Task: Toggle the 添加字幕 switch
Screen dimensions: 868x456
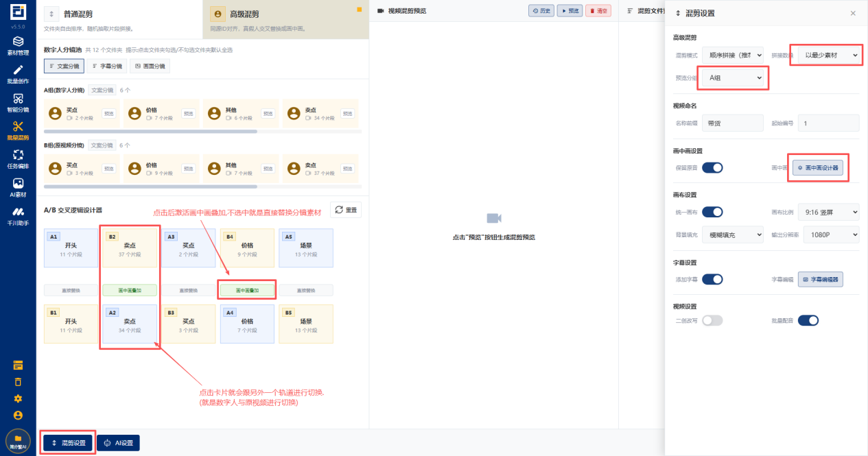Action: (x=712, y=279)
